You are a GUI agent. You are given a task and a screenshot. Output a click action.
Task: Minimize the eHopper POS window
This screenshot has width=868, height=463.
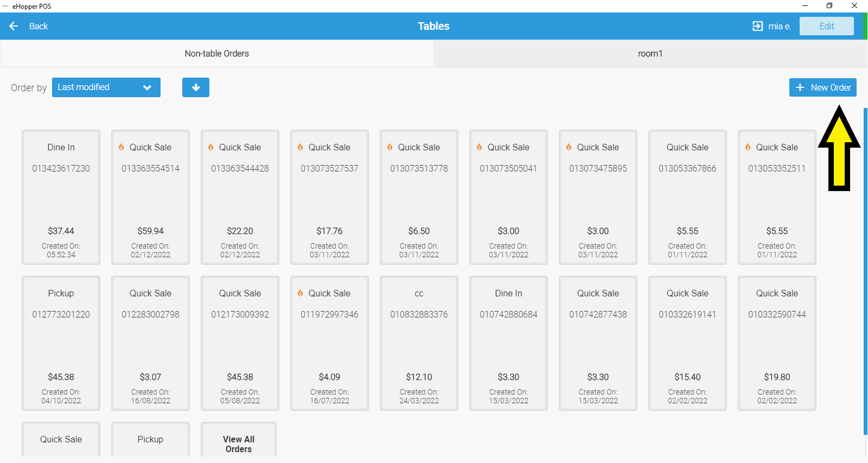coord(805,5)
